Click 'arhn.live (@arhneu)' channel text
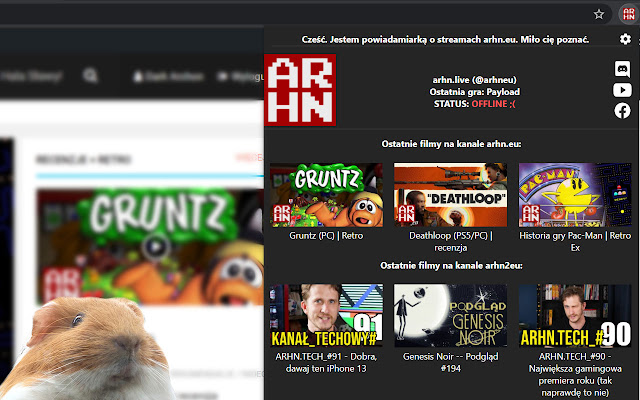This screenshot has width=640, height=400. click(474, 80)
